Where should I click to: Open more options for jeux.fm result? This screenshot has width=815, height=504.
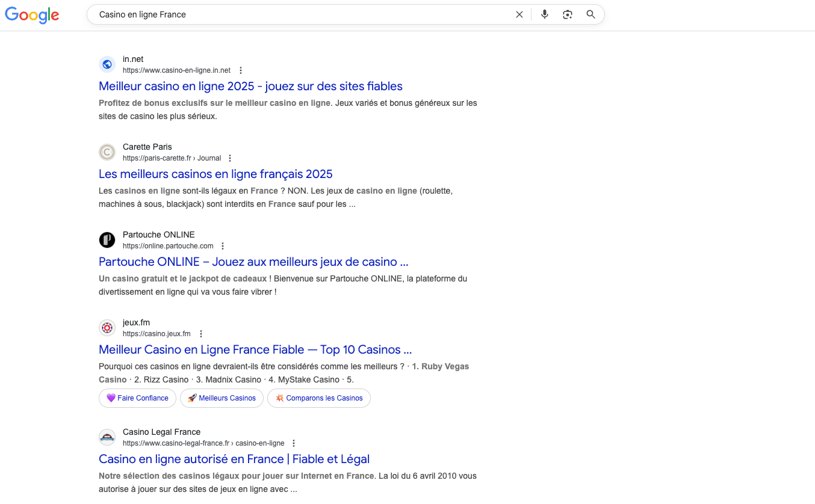pyautogui.click(x=201, y=334)
